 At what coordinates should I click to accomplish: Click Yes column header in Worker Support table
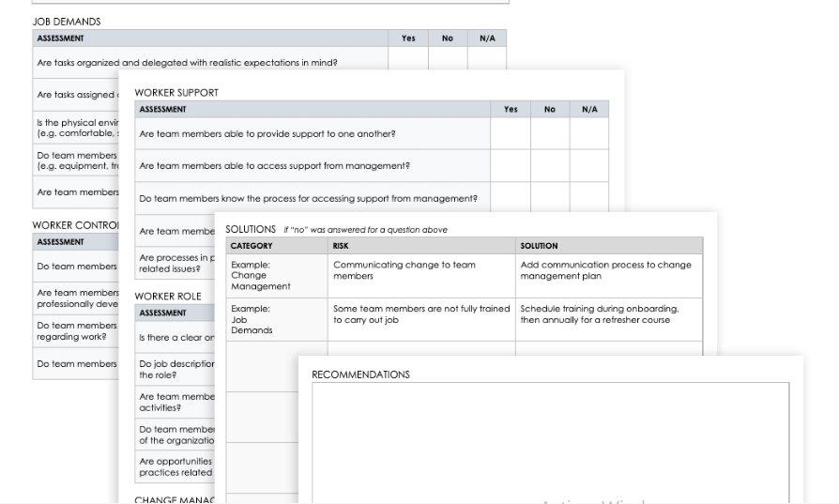click(511, 109)
